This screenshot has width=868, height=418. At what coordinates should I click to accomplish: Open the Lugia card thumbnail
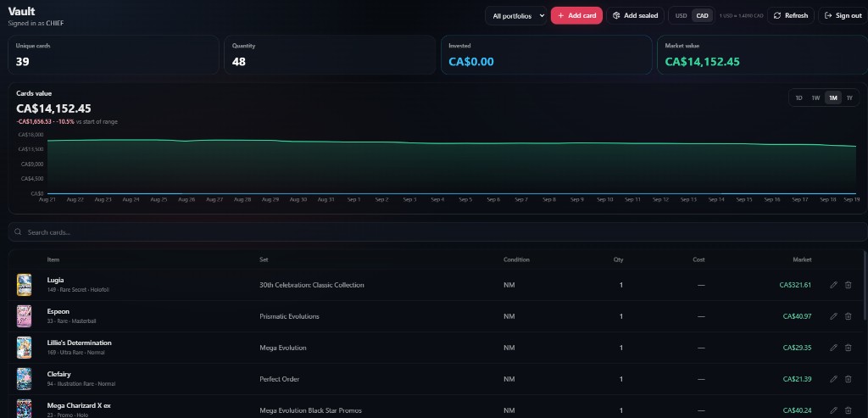point(24,285)
